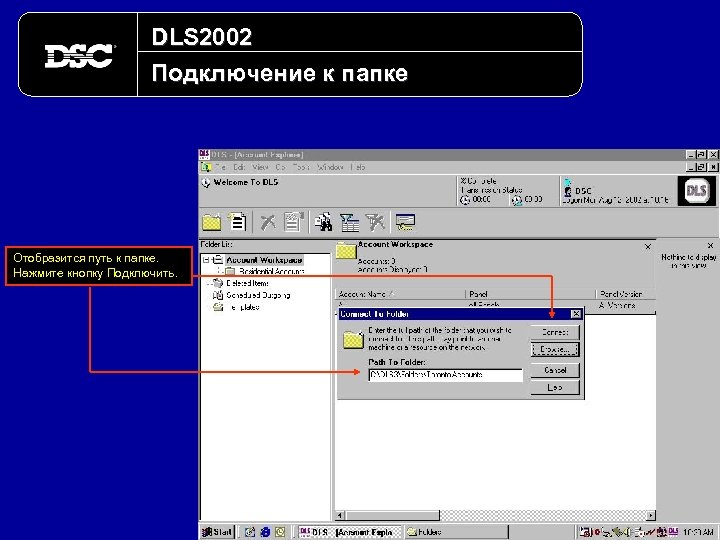This screenshot has width=720, height=540.
Task: Click the horizontal scrollbar thumb
Action: coord(392,515)
